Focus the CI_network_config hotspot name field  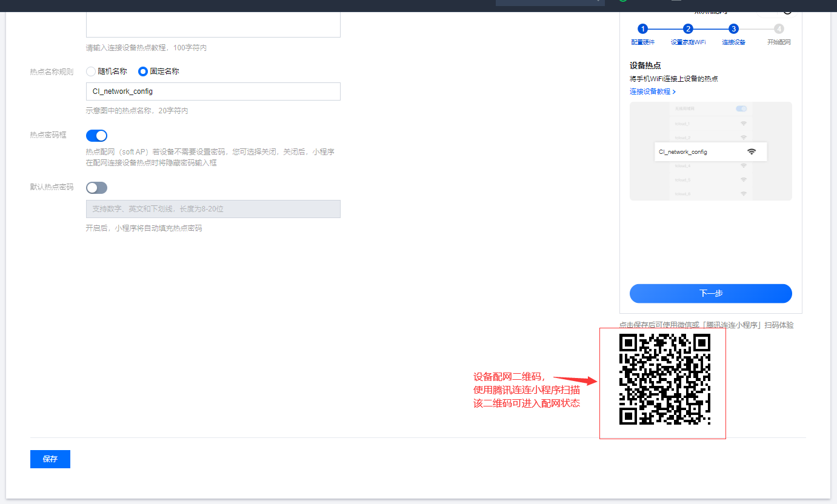(213, 91)
